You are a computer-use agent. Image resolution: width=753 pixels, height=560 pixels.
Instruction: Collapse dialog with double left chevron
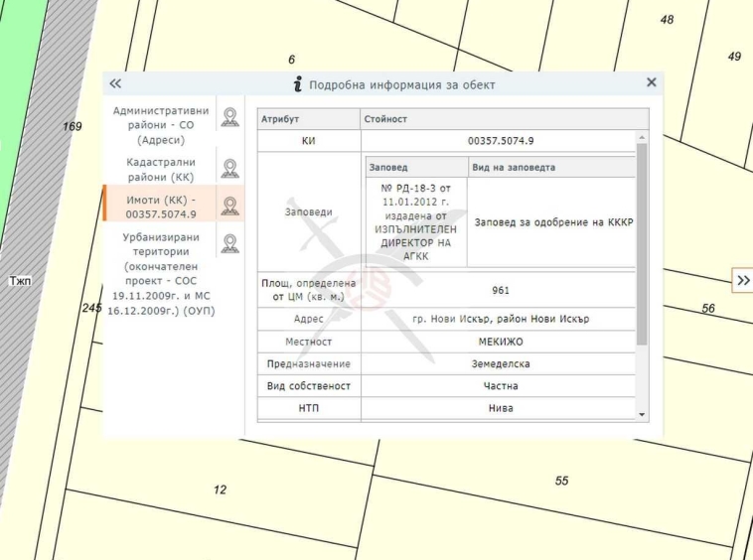pyautogui.click(x=115, y=84)
